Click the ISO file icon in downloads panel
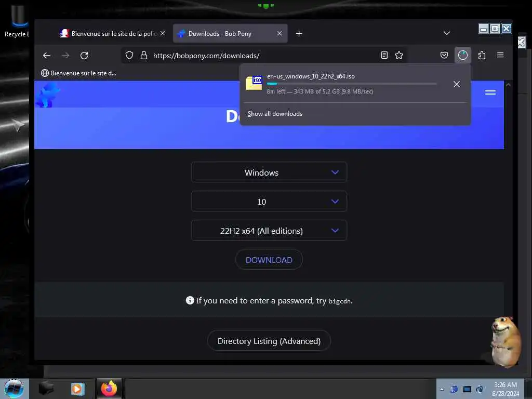 pyautogui.click(x=254, y=83)
